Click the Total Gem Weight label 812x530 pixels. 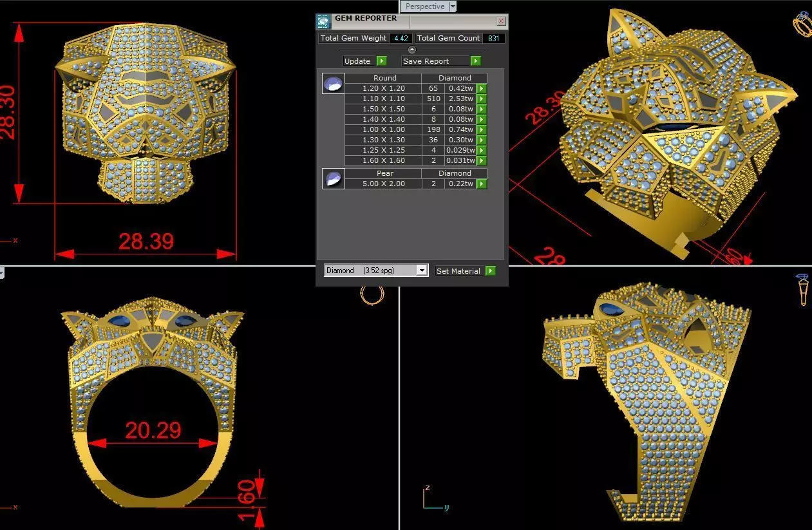[x=354, y=38]
